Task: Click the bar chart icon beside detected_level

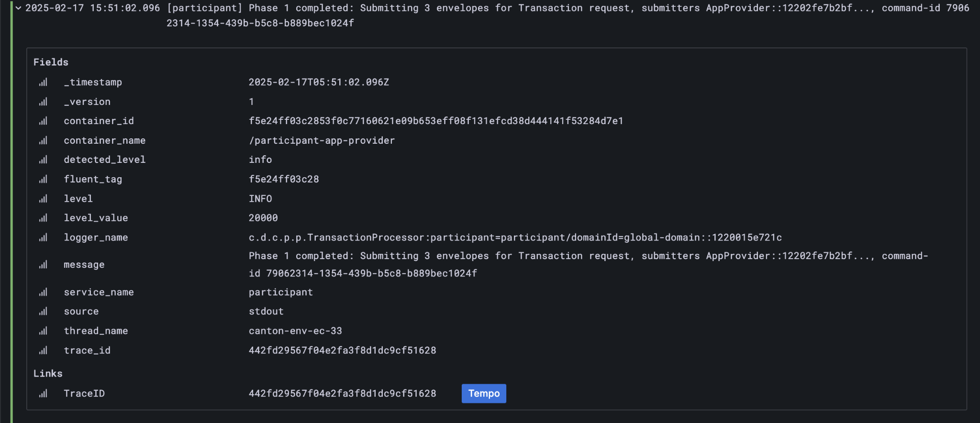Action: (x=43, y=160)
